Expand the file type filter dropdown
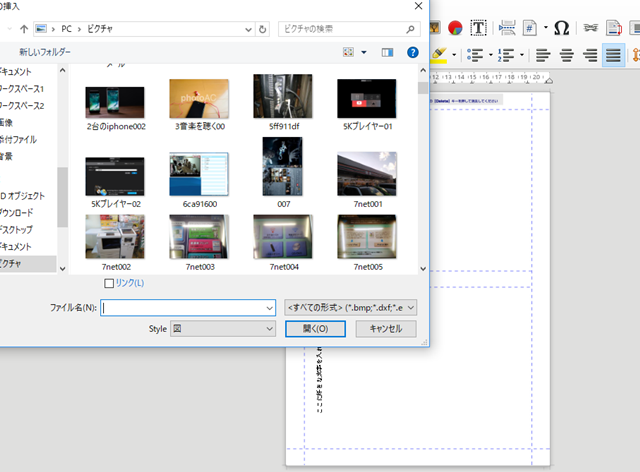Image resolution: width=640 pixels, height=472 pixels. point(351,307)
